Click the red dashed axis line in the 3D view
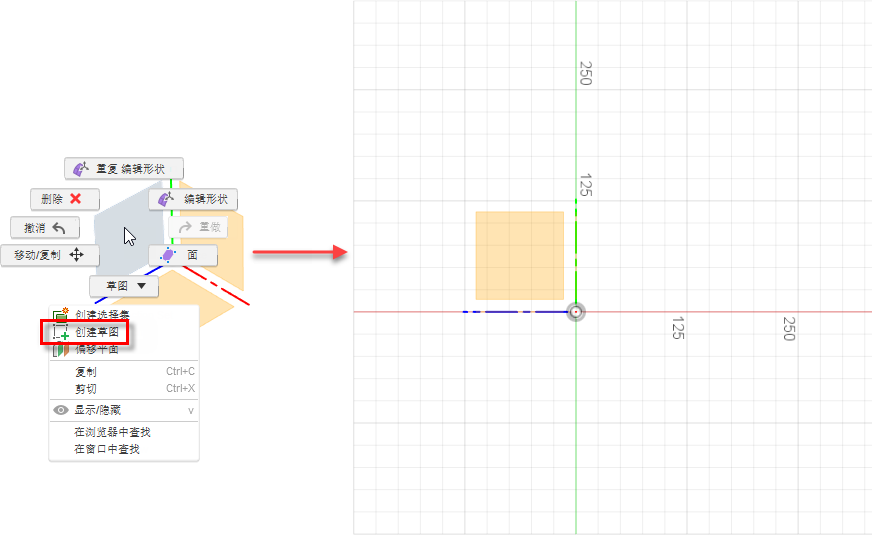The image size is (872, 535). click(217, 286)
